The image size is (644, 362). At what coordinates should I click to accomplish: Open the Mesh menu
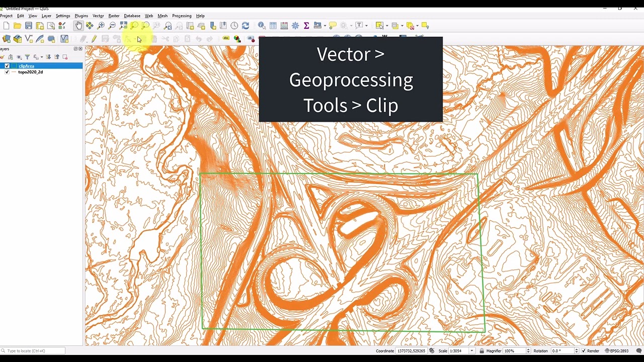point(163,16)
